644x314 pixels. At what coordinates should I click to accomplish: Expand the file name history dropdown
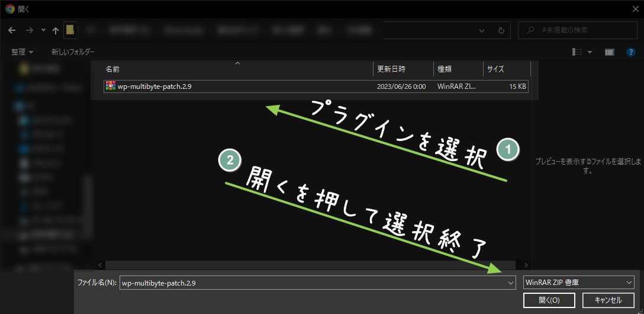pyautogui.click(x=511, y=283)
